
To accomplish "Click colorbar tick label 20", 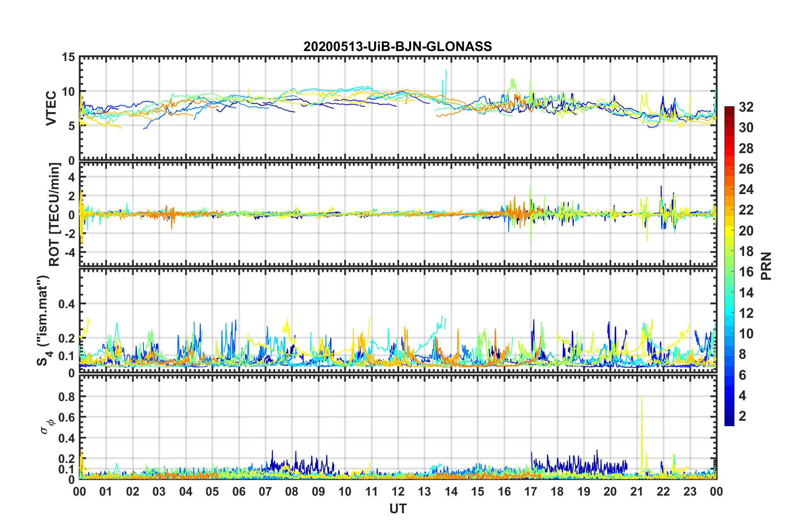I will [746, 231].
